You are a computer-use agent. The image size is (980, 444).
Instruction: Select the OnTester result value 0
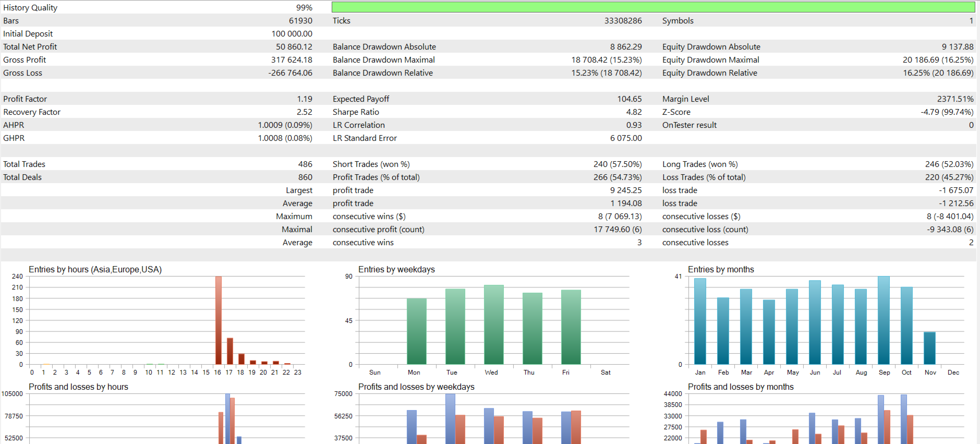(x=971, y=125)
